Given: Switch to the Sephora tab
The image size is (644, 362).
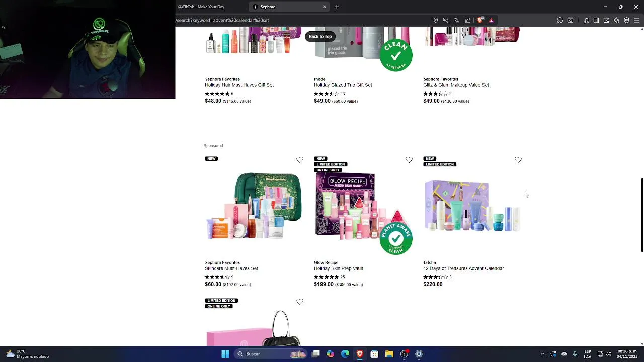Looking at the screenshot, I should (289, 7).
